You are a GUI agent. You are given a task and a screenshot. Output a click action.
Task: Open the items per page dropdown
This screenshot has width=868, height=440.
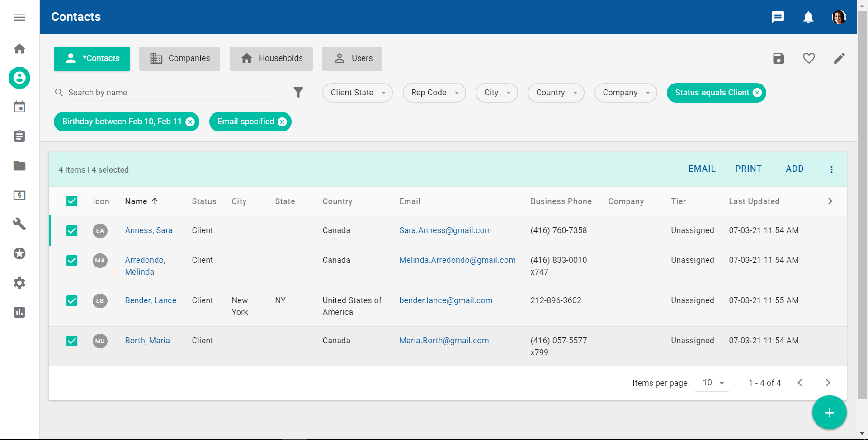[x=713, y=383]
